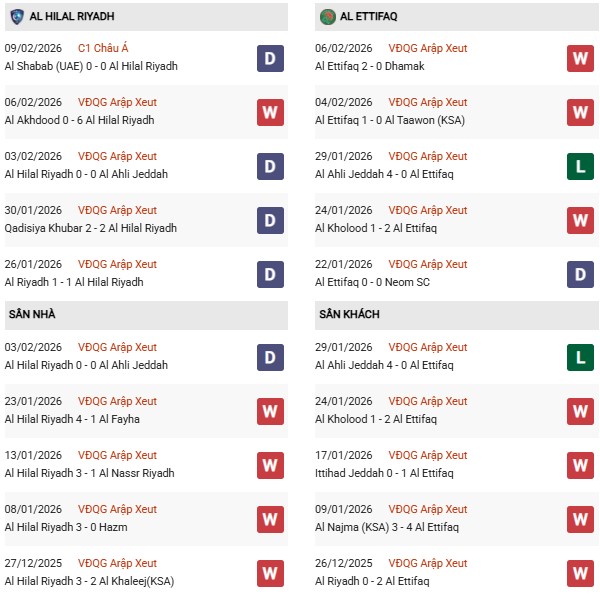Click the W badge for Al Hilal 4-1 Al Fayha
This screenshot has width=600, height=594.
(269, 411)
